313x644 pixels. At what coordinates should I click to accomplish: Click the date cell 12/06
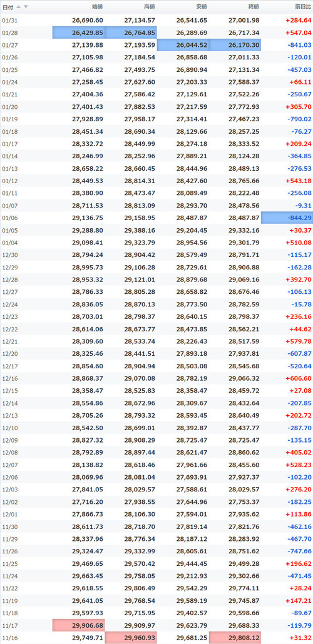tap(9, 477)
